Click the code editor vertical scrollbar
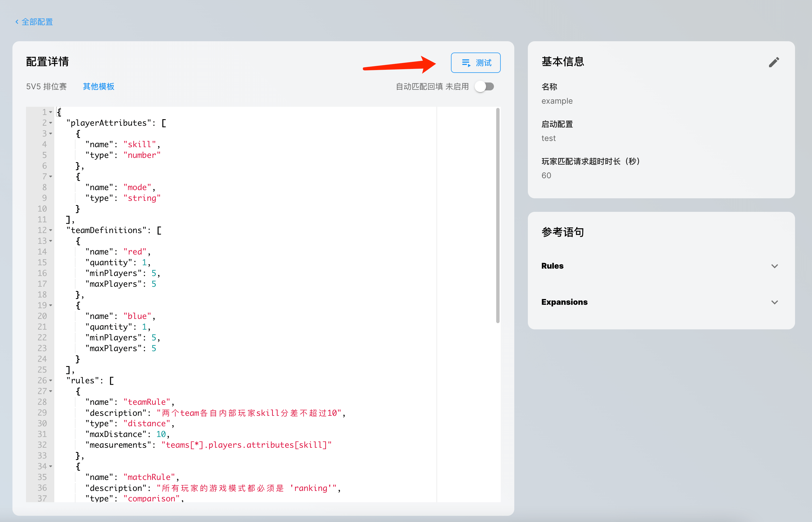The width and height of the screenshot is (812, 522). click(498, 216)
